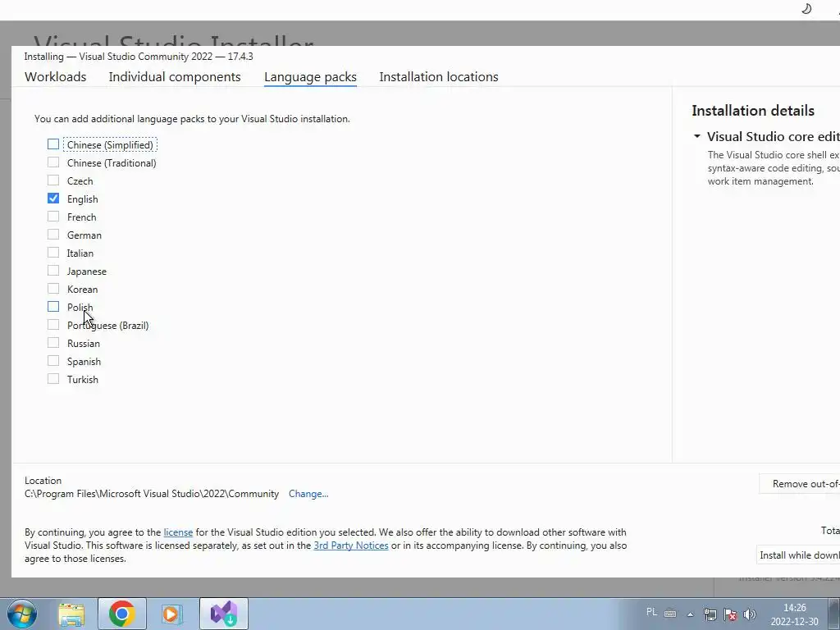Open the clock showing 14:26

tap(794, 608)
